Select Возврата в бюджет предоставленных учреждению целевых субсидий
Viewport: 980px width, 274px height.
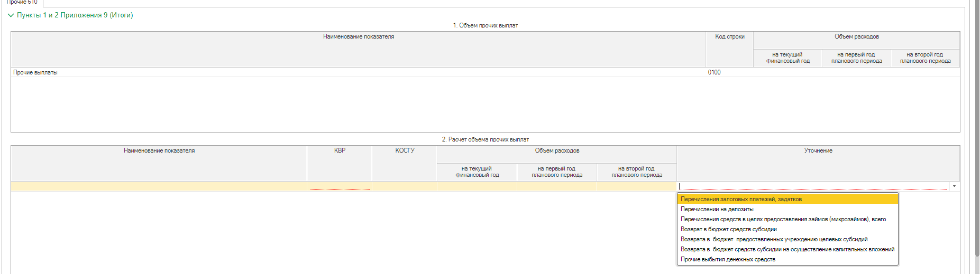(774, 239)
